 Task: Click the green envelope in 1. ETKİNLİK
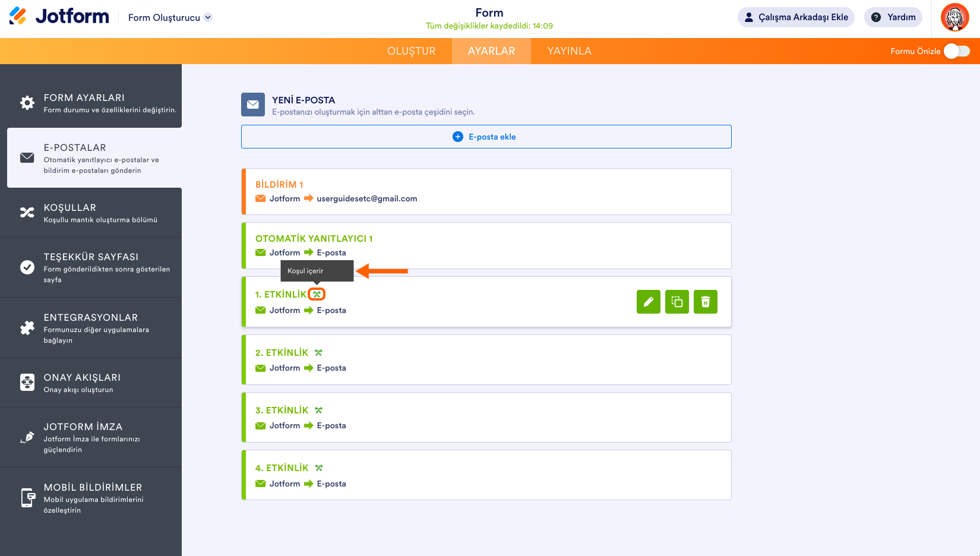(x=261, y=310)
